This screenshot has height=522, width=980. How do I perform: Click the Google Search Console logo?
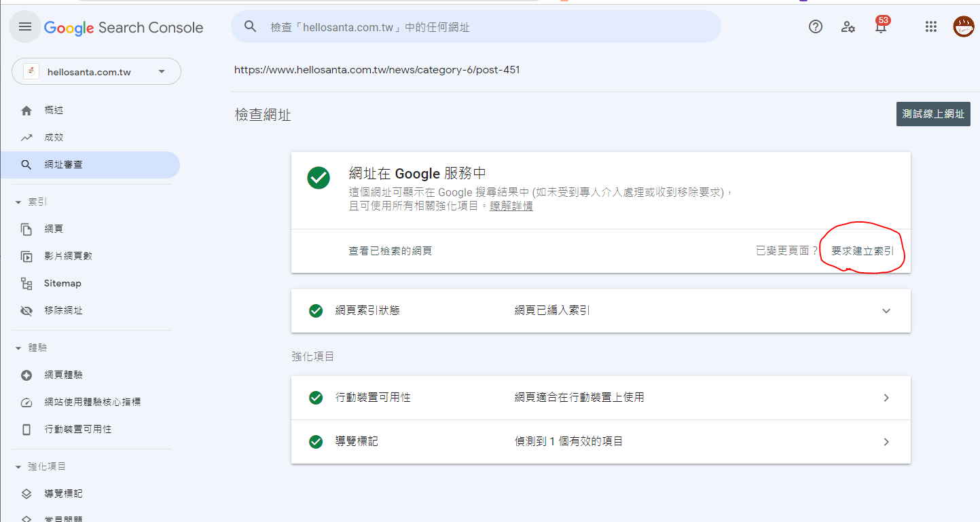(124, 28)
